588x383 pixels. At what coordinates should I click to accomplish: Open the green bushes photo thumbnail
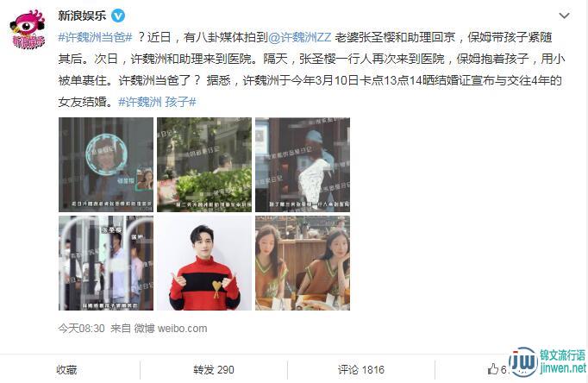click(x=204, y=165)
